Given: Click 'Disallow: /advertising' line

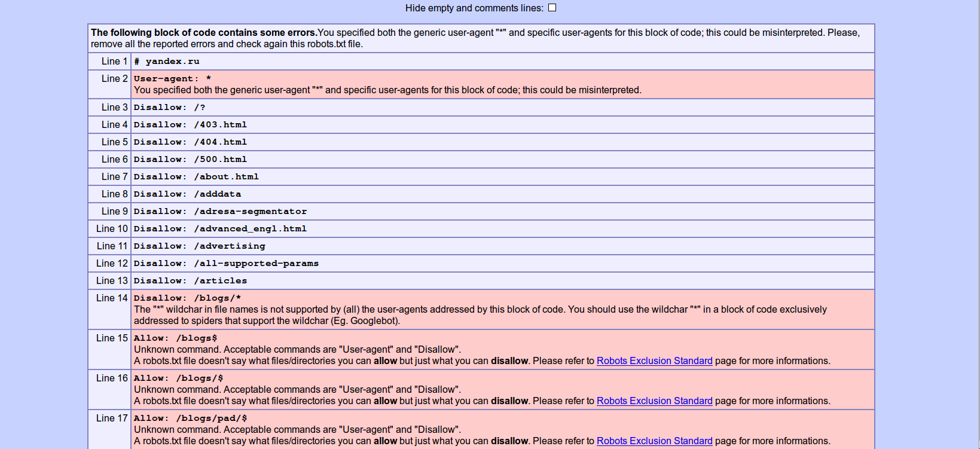Looking at the screenshot, I should (200, 246).
